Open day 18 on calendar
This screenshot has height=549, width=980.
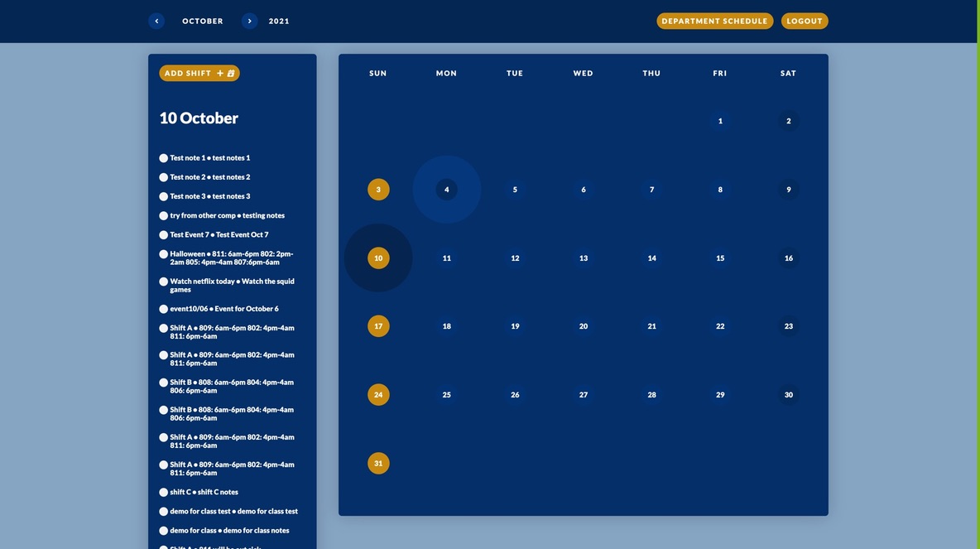pyautogui.click(x=446, y=326)
